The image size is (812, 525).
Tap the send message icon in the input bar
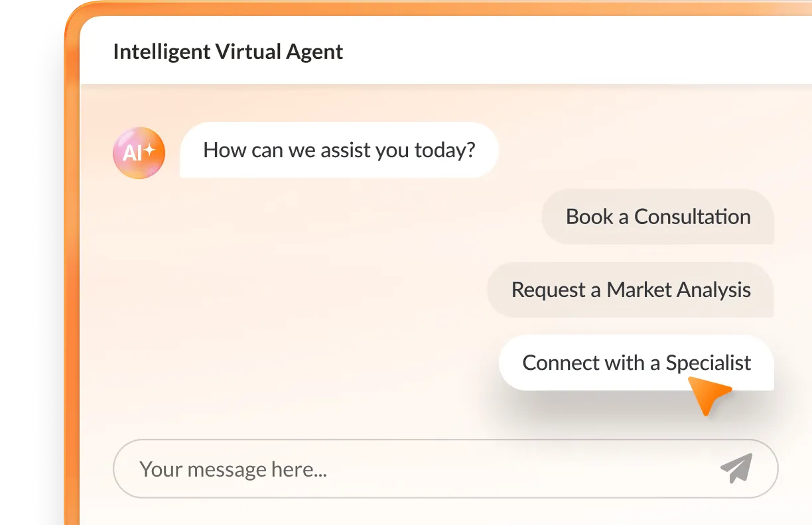[738, 469]
